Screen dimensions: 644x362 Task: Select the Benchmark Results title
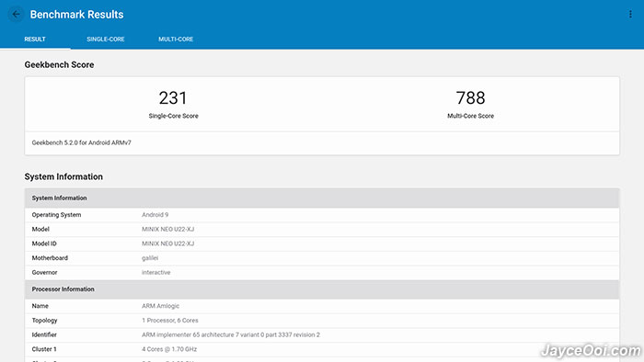pyautogui.click(x=76, y=15)
